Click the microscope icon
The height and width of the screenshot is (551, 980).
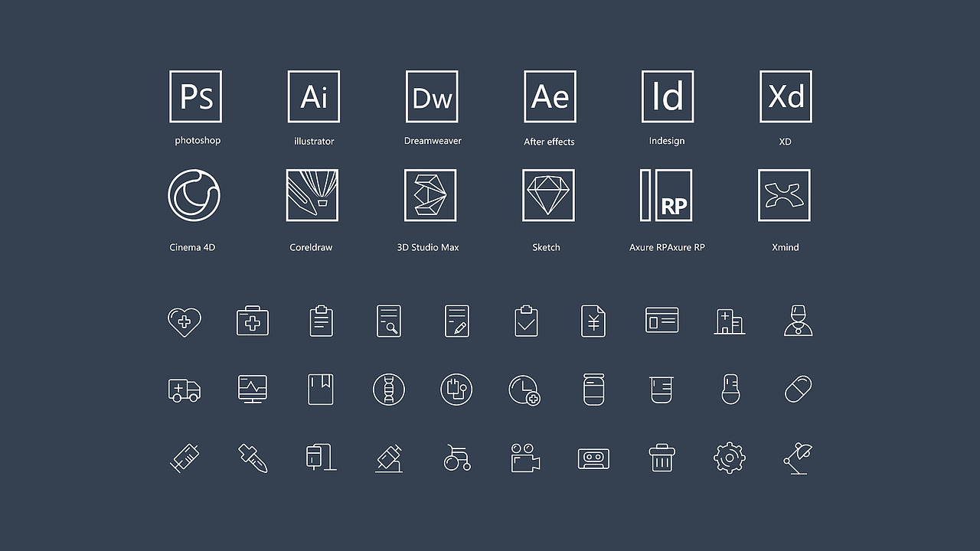[389, 458]
